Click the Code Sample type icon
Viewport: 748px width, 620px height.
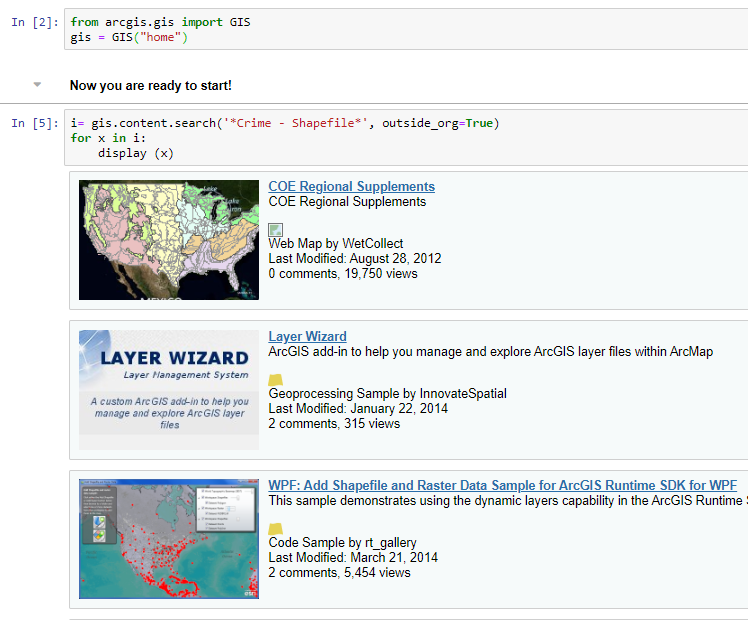pyautogui.click(x=275, y=529)
